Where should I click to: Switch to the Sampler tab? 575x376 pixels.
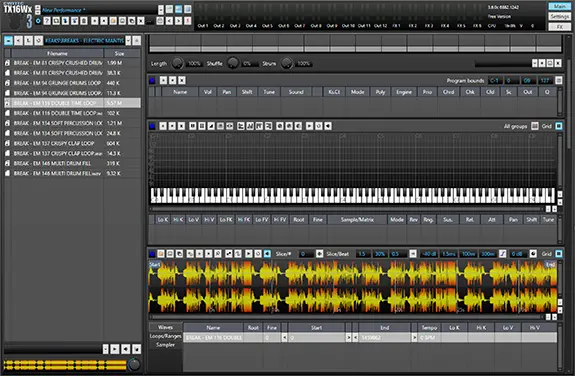pyautogui.click(x=165, y=345)
